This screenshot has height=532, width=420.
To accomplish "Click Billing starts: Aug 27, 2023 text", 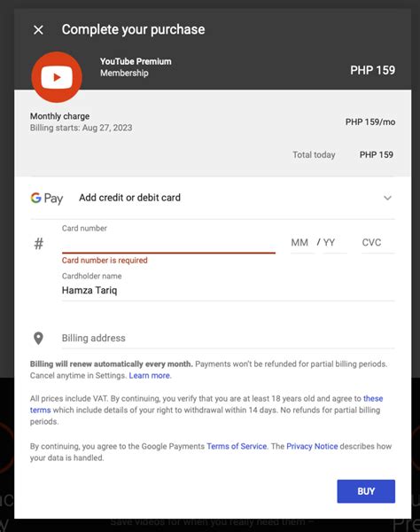I will [x=81, y=128].
